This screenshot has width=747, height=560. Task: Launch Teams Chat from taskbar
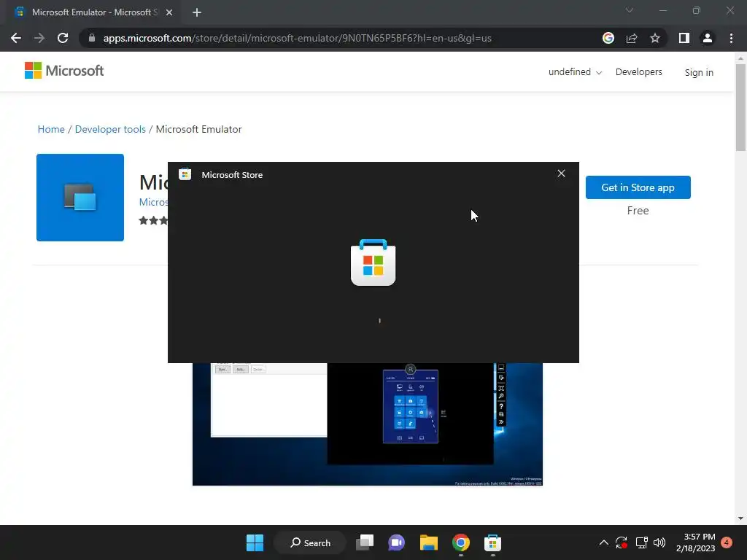(x=396, y=542)
